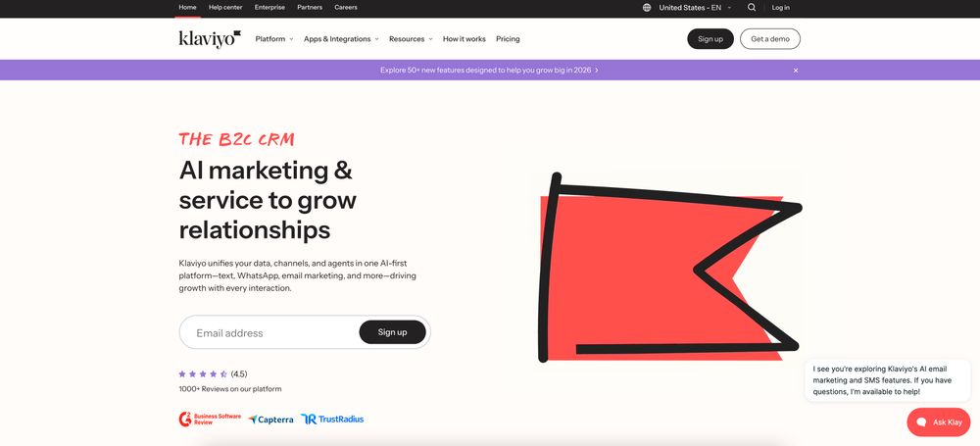Open the Ask Klay chat button
The width and height of the screenshot is (980, 446).
click(938, 422)
